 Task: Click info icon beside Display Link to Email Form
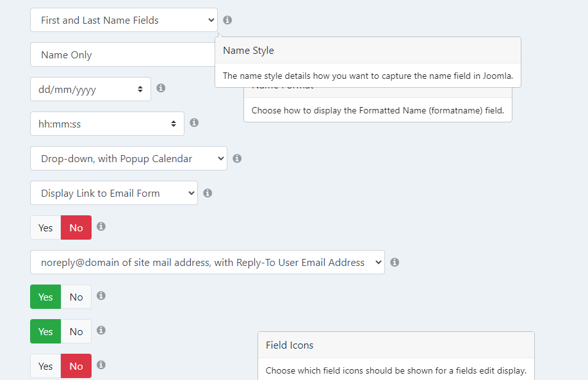[x=208, y=193]
